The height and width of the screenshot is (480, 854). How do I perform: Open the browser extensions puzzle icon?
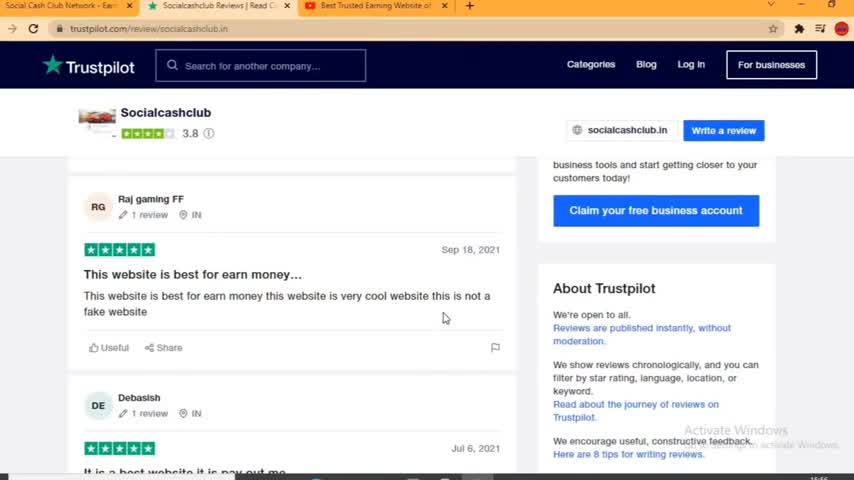point(799,29)
